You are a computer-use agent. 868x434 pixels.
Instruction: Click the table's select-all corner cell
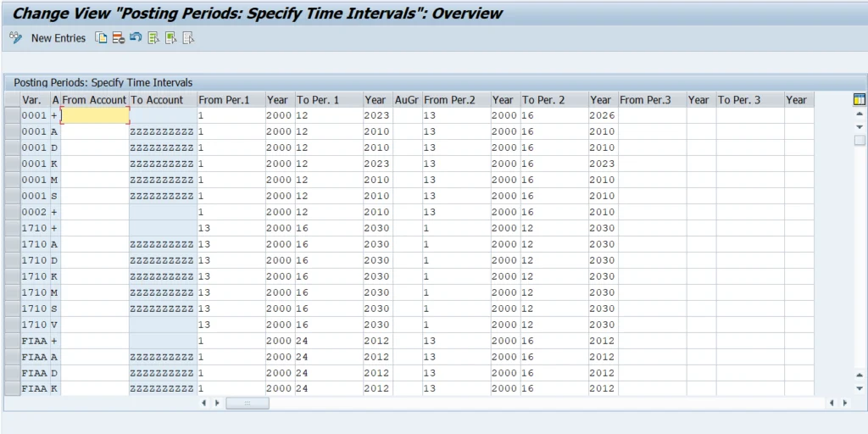click(12, 100)
